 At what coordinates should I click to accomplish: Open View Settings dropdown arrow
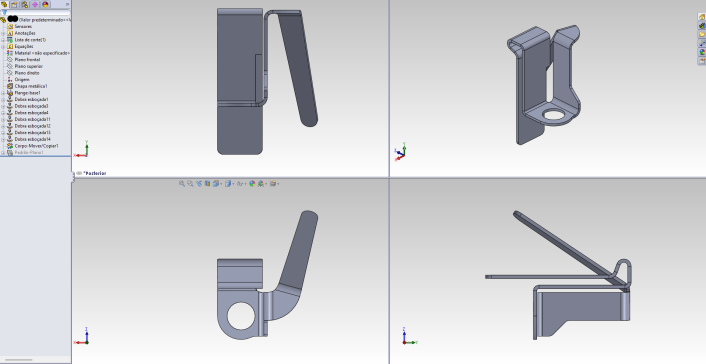[x=278, y=184]
